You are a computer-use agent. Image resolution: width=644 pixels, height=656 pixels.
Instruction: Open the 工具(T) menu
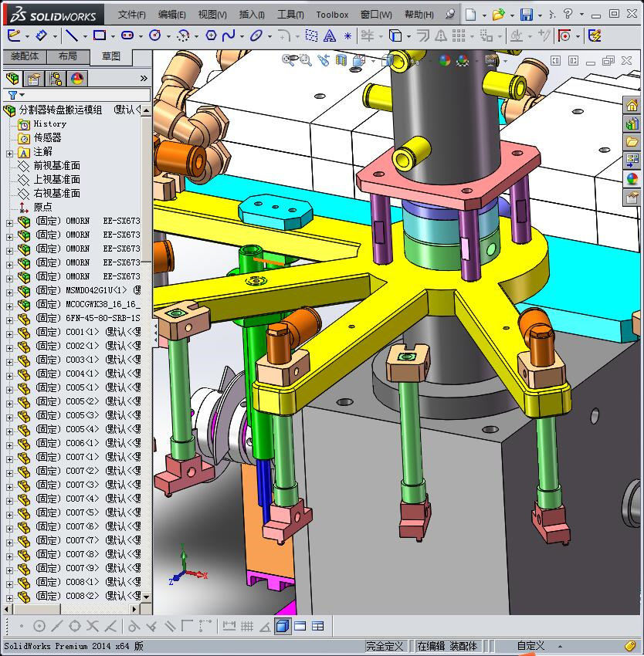290,15
